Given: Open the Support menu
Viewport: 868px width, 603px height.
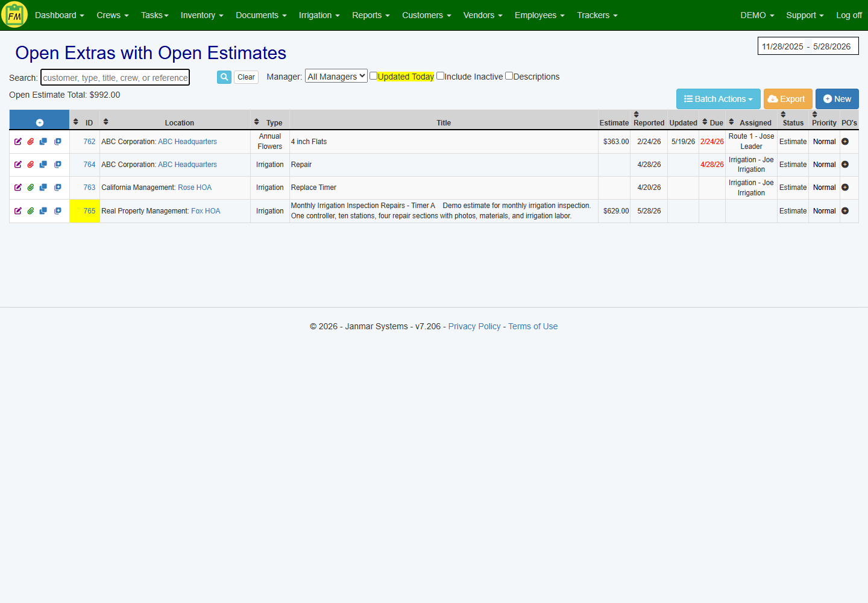Looking at the screenshot, I should point(805,15).
